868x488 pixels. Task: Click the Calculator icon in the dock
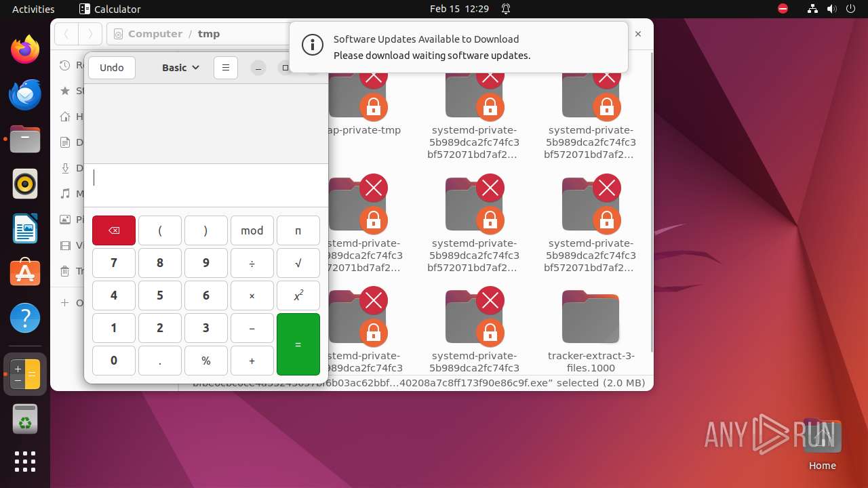(25, 374)
